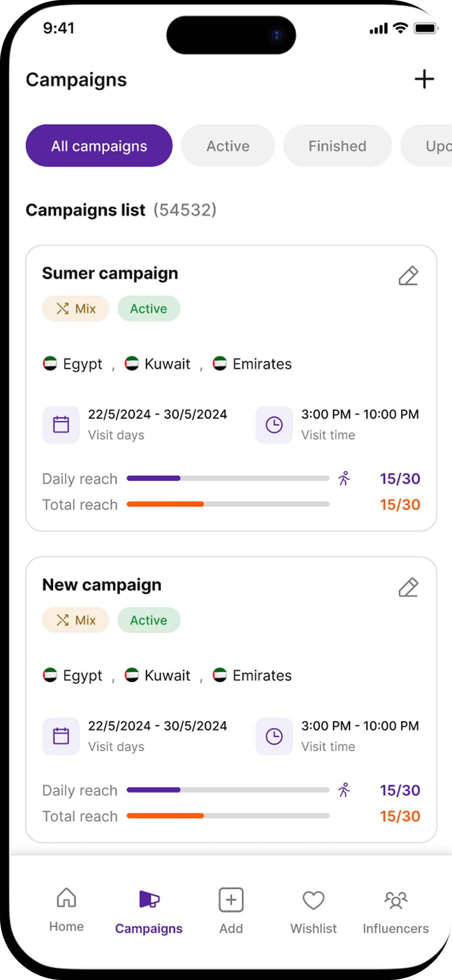Tap the Mix tag on Sumer campaign
452x980 pixels.
pos(75,308)
